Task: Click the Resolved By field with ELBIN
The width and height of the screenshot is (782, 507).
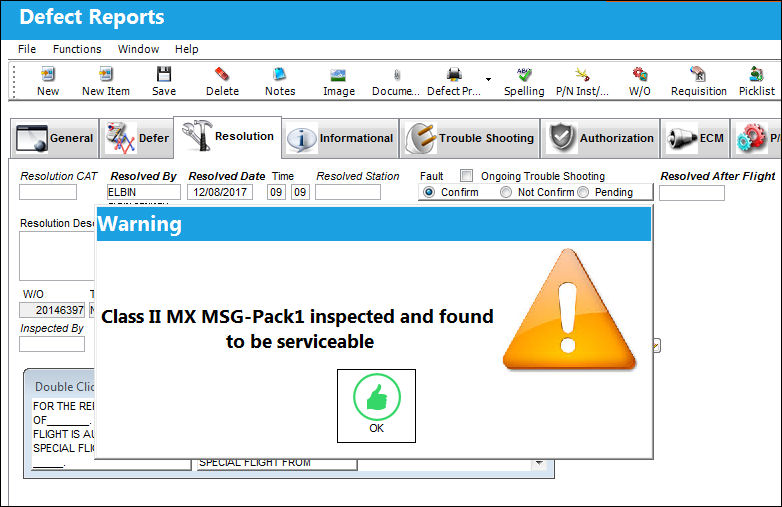Action: point(144,192)
